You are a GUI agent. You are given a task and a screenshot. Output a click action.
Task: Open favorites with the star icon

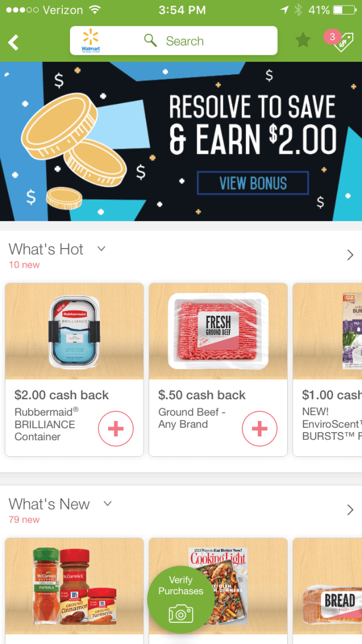[x=304, y=40]
